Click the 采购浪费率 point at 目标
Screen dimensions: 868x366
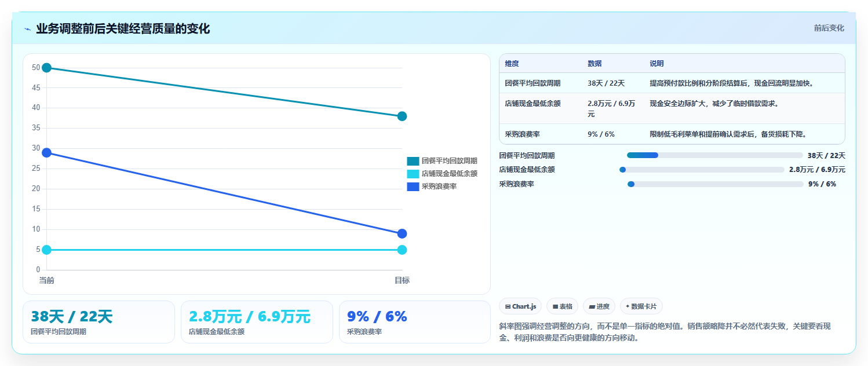click(402, 234)
